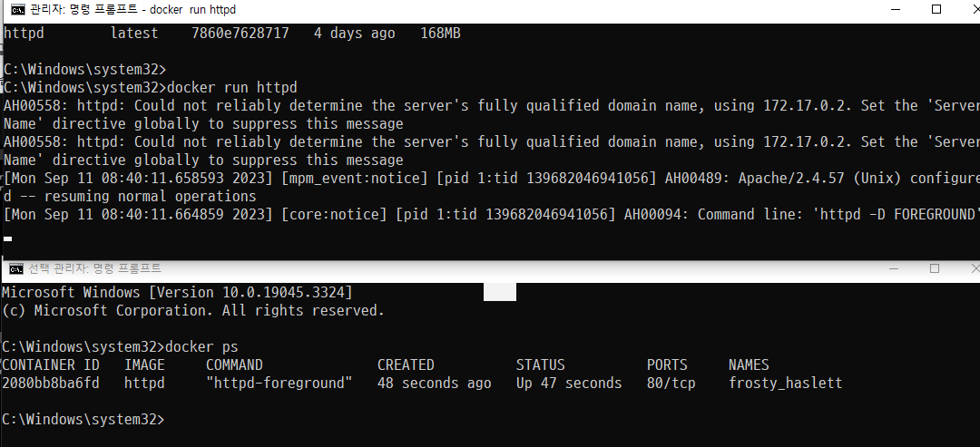This screenshot has height=447, width=980.
Task: Click the blinking cursor in the upper window
Action: click(x=7, y=238)
